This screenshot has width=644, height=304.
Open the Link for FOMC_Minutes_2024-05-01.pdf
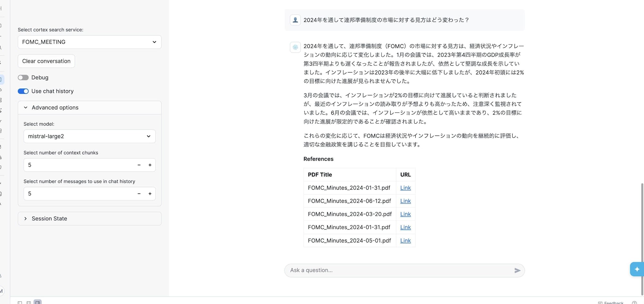click(x=405, y=241)
